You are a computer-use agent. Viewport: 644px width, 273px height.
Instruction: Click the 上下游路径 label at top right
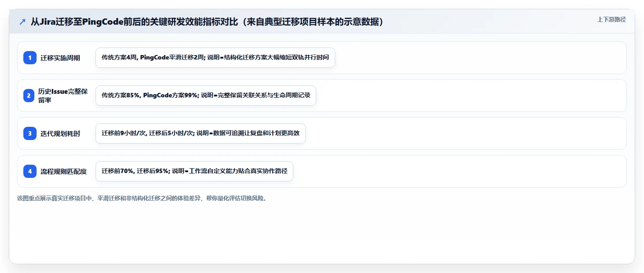[x=611, y=19]
